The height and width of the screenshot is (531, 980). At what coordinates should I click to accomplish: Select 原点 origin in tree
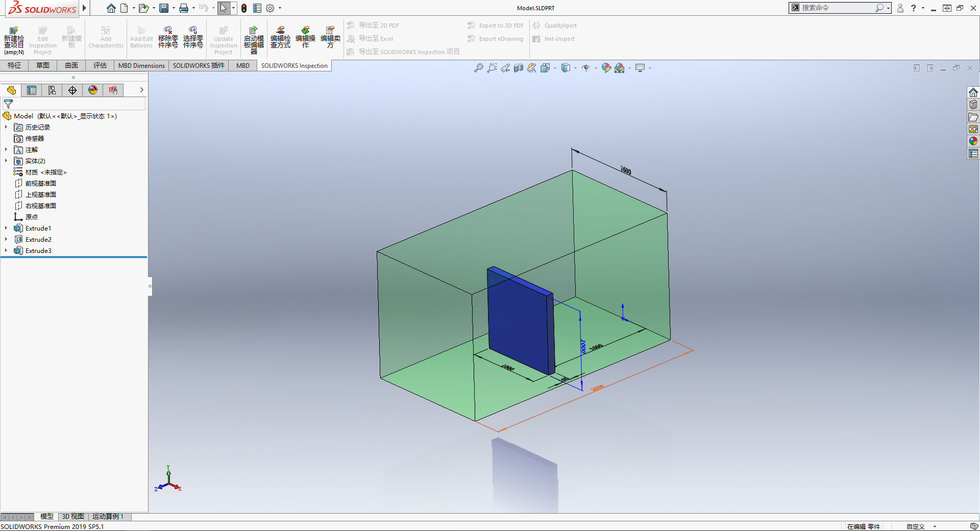tap(32, 217)
